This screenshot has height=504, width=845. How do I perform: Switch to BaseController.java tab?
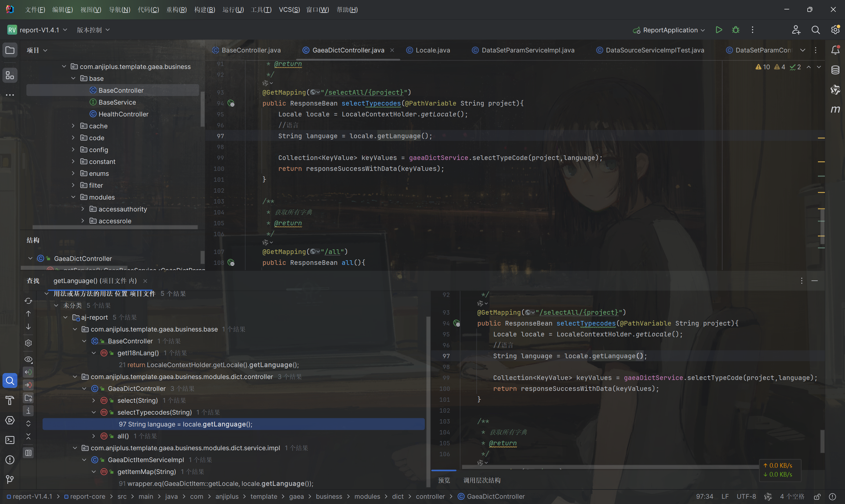coord(247,50)
